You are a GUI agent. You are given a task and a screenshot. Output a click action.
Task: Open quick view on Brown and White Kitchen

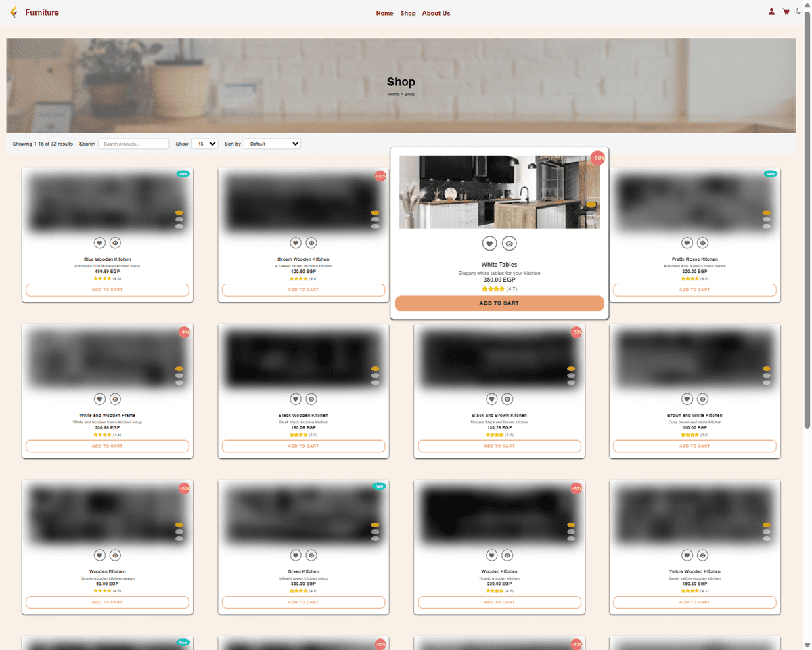point(702,399)
